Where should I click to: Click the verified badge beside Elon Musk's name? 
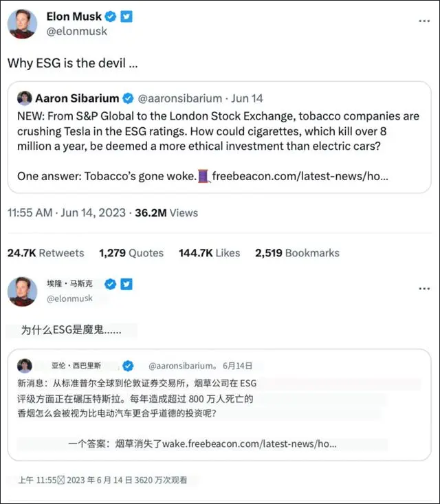coord(111,17)
